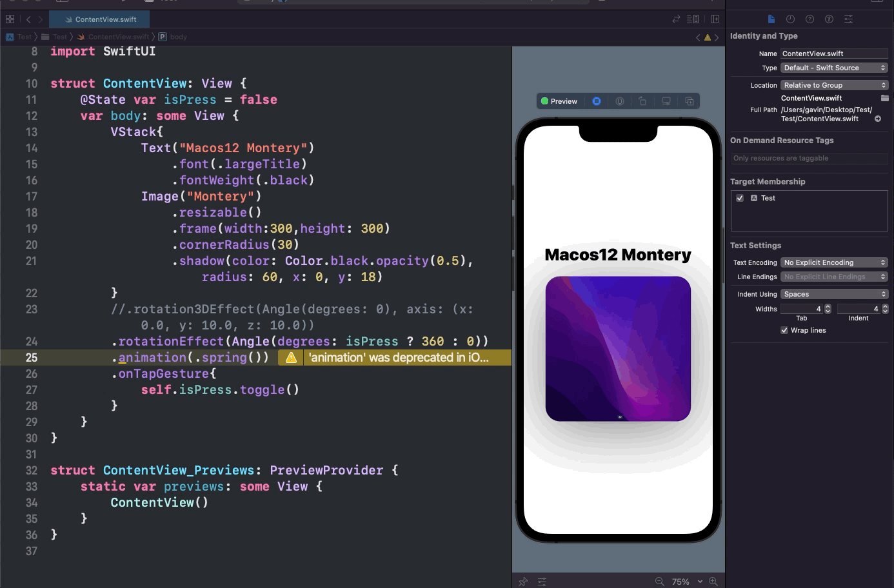Click the Preview status button
Screen dimensions: 894x588
point(560,101)
